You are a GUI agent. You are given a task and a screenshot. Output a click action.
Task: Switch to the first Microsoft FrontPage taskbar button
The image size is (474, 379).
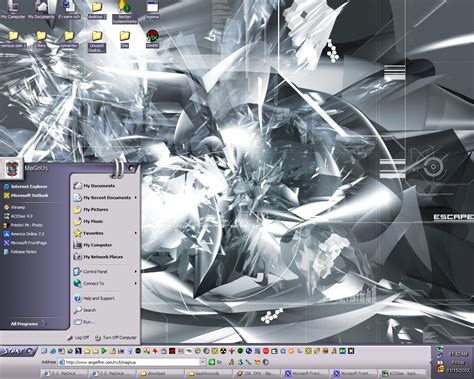(306, 374)
